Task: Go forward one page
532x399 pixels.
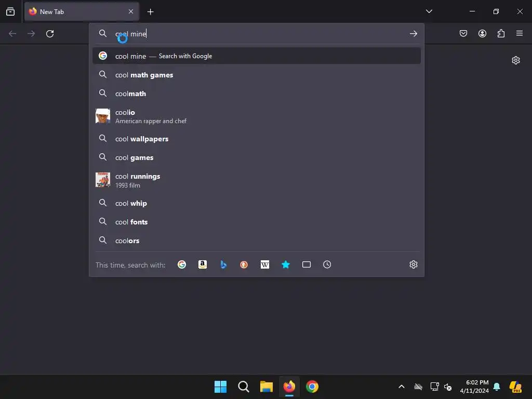Action: coord(31,34)
